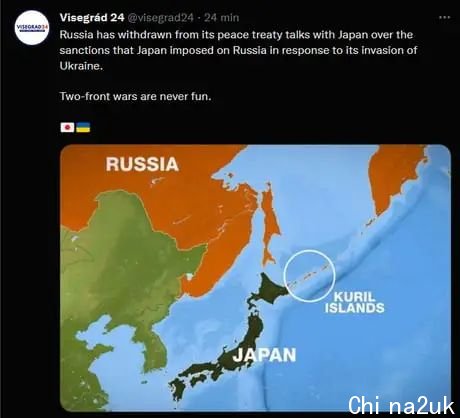460x418 pixels.
Task: Click the China2uk watermark
Action: (401, 406)
